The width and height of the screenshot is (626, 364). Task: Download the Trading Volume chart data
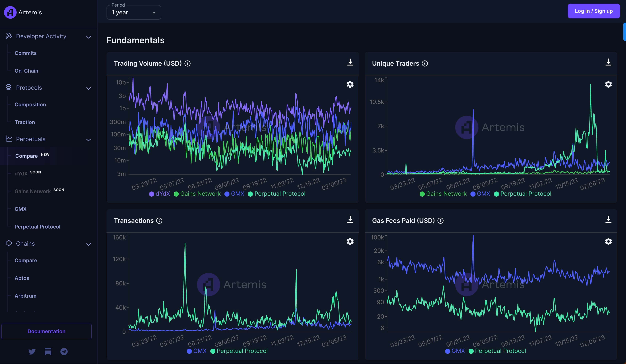pos(350,62)
